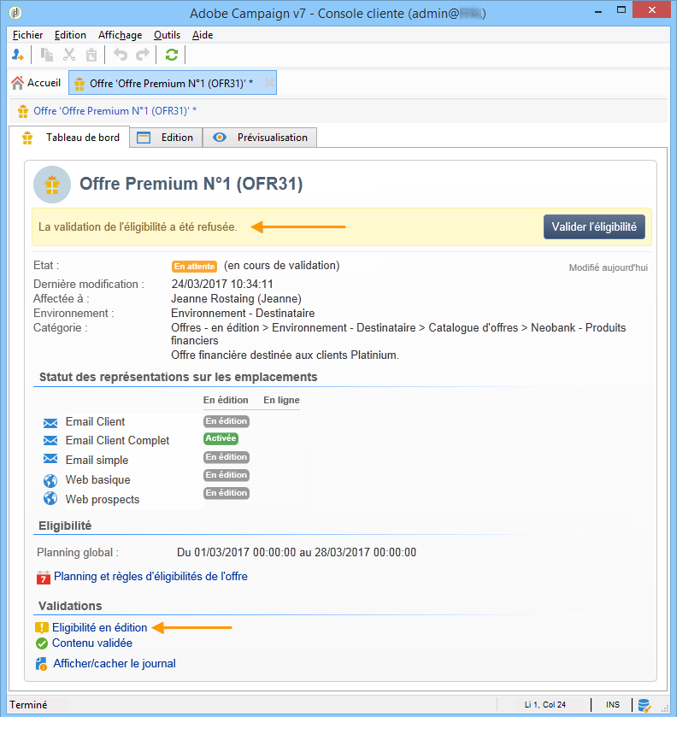The width and height of the screenshot is (700, 740).
Task: Click Afficher/cacher le journal link
Action: pyautogui.click(x=115, y=664)
